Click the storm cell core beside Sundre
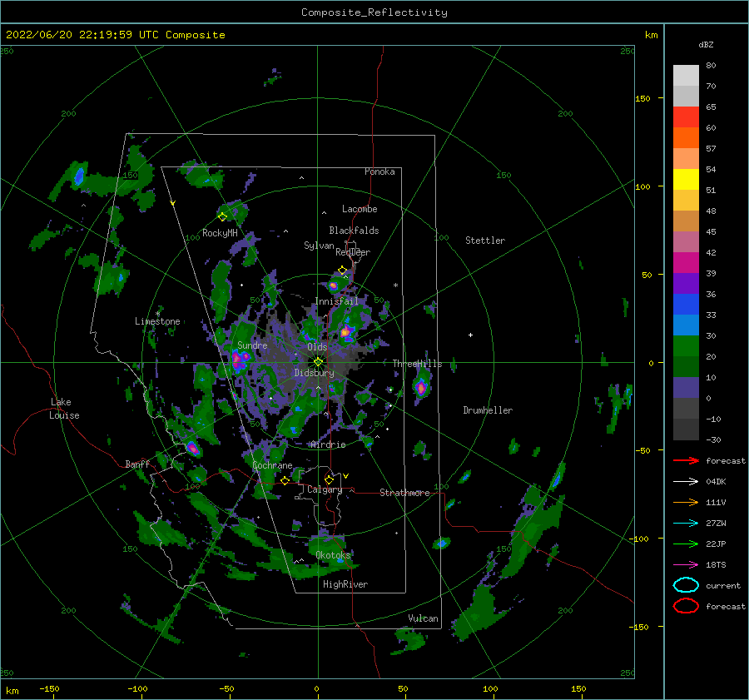Screen dimensions: 749x700 click(239, 360)
